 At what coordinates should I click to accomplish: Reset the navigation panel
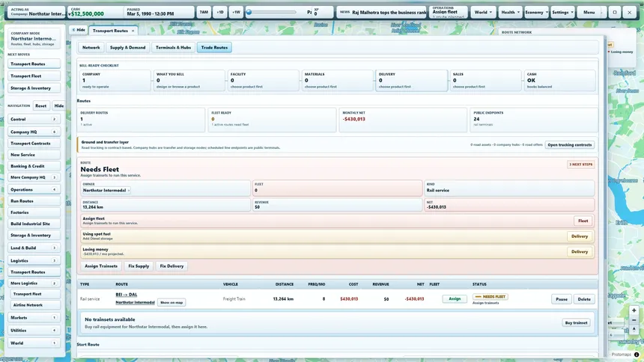(x=40, y=106)
